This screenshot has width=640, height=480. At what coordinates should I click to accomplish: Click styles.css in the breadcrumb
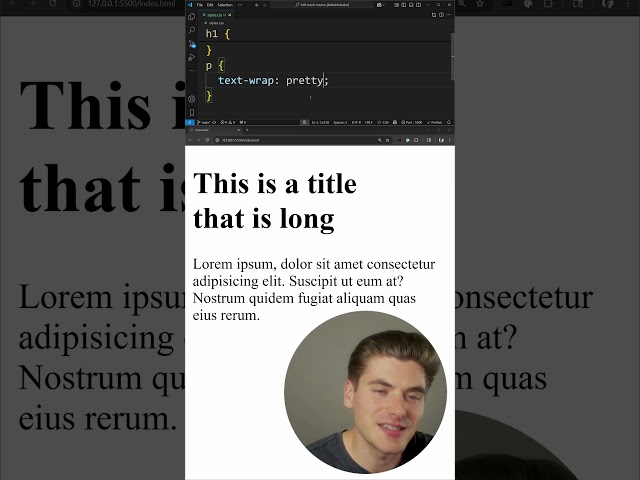216,23
